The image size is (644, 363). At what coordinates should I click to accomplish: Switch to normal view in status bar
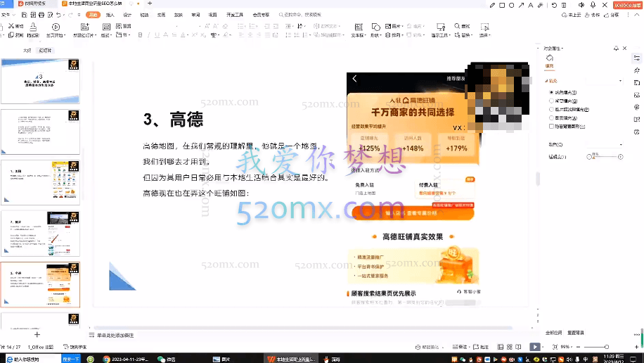[x=501, y=347]
